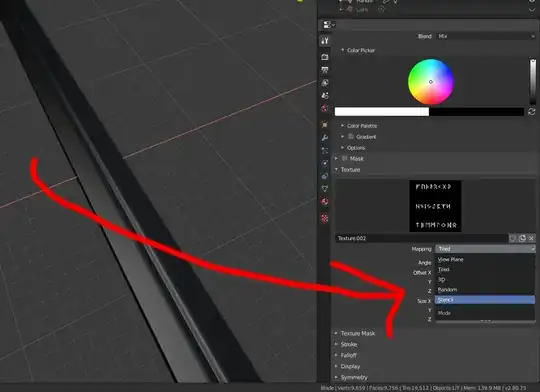Enable the Gradient checkbox
Screen dimensions: 540x392
pyautogui.click(x=351, y=137)
